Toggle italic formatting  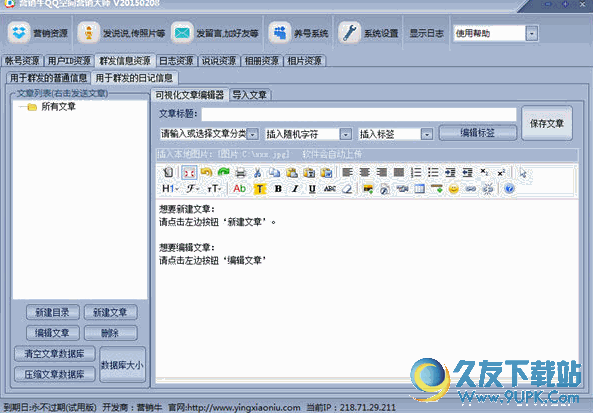coord(295,188)
